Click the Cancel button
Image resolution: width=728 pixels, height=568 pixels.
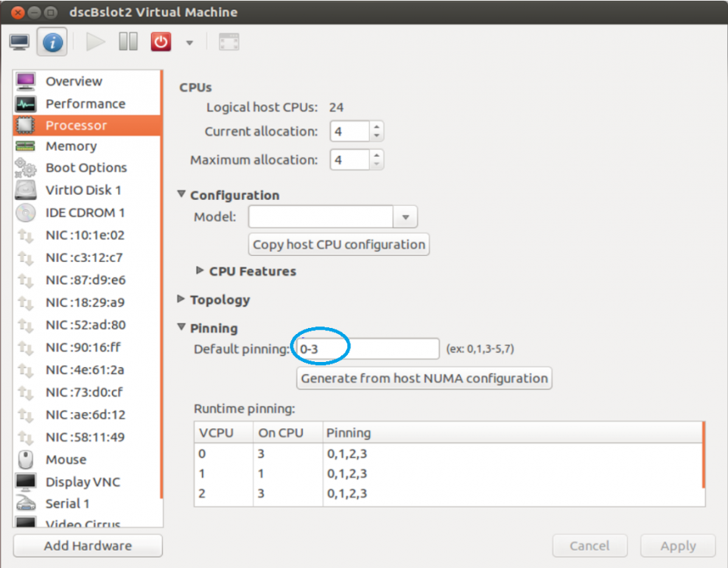590,546
